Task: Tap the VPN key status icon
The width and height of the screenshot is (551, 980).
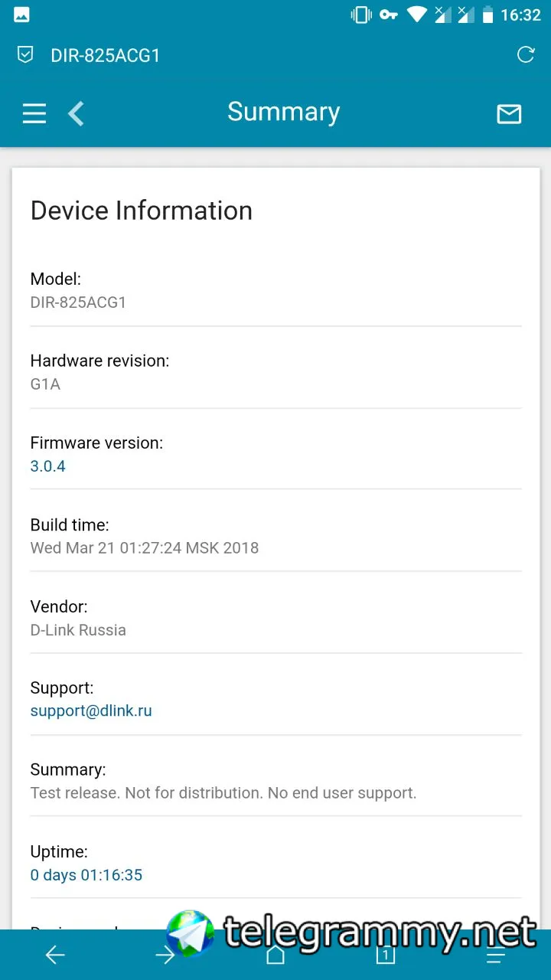Action: [389, 15]
